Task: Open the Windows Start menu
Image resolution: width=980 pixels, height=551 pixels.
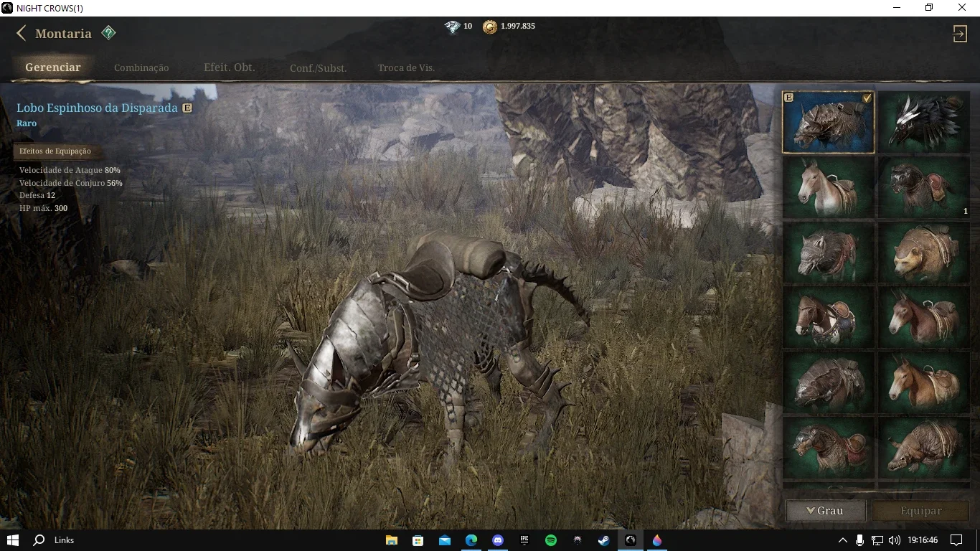Action: 12,540
